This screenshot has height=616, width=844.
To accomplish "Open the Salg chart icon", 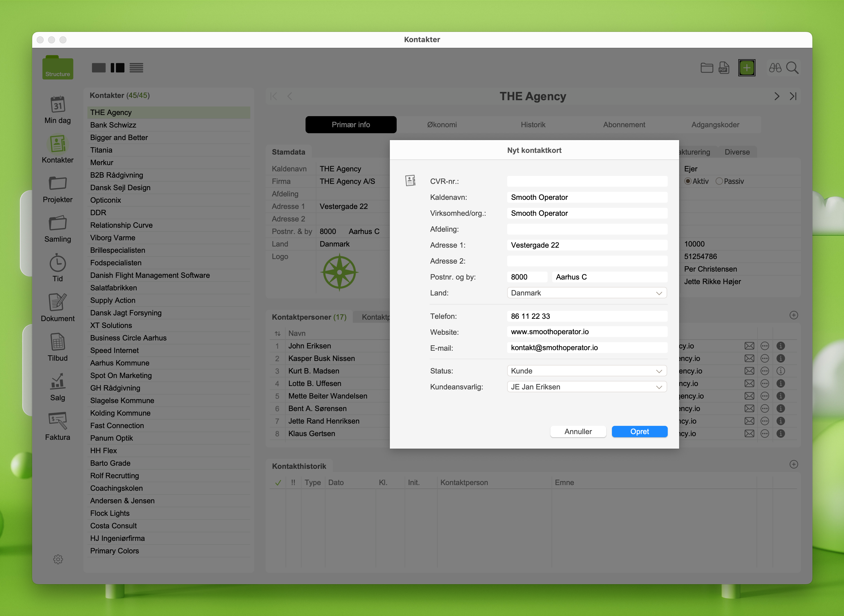I will [58, 381].
